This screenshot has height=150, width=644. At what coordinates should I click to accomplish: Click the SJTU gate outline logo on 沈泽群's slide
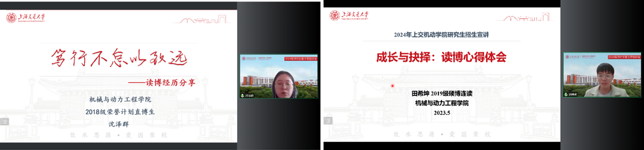tap(204, 19)
